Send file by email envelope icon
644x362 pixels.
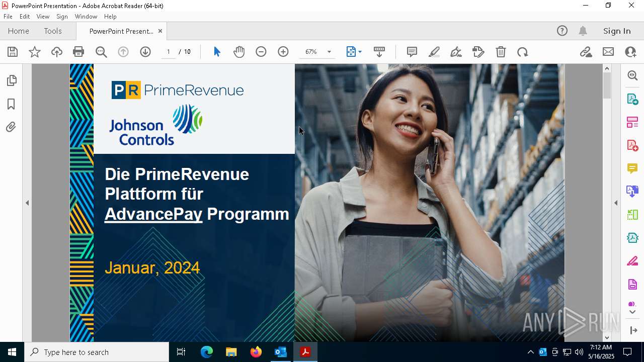608,52
